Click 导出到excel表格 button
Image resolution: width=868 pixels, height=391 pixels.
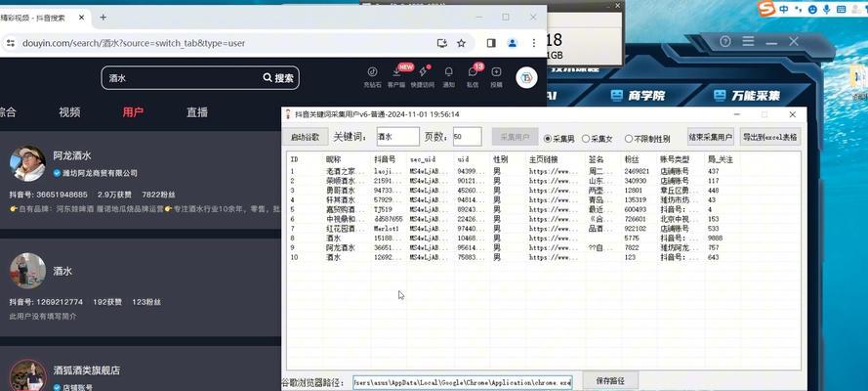coord(770,137)
